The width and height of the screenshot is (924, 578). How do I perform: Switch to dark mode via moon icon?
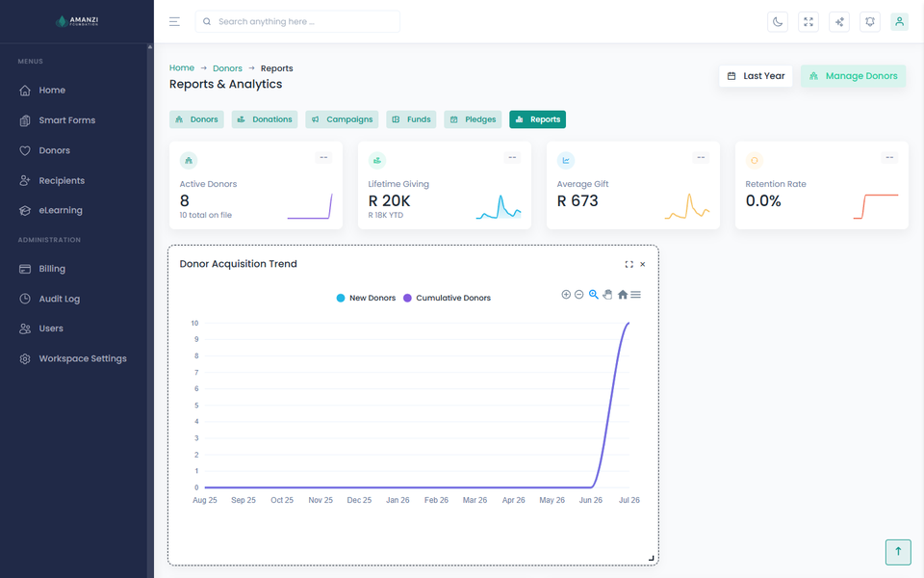tap(778, 22)
